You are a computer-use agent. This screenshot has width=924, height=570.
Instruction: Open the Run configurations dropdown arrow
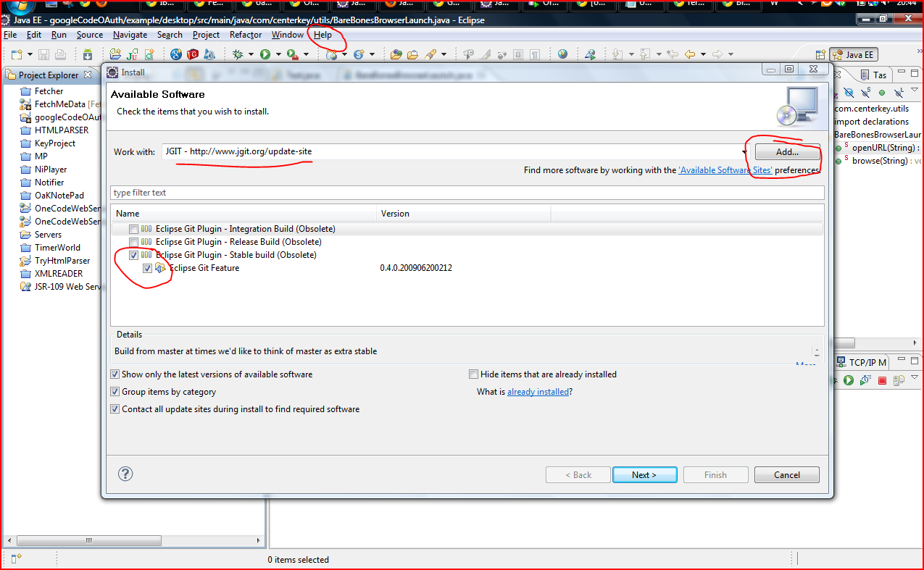pyautogui.click(x=278, y=54)
